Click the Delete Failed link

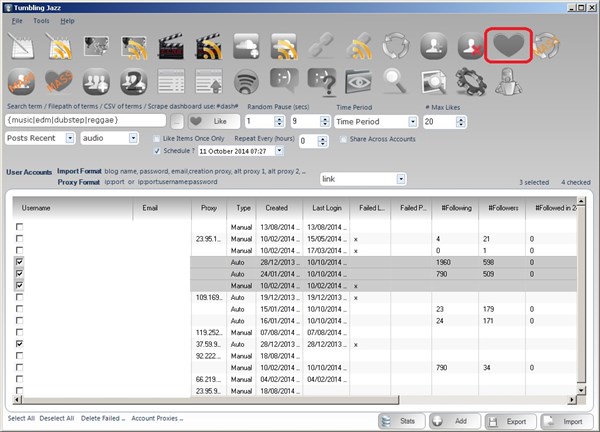(103, 418)
